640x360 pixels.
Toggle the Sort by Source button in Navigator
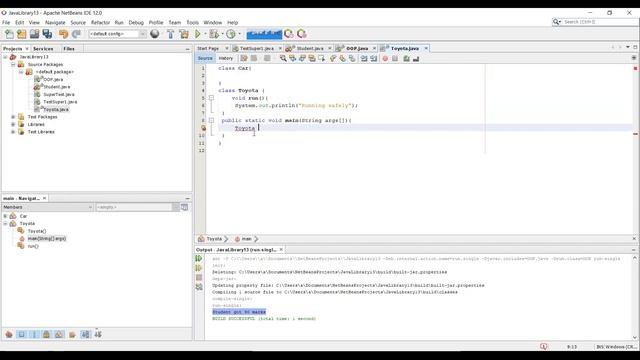[x=98, y=335]
